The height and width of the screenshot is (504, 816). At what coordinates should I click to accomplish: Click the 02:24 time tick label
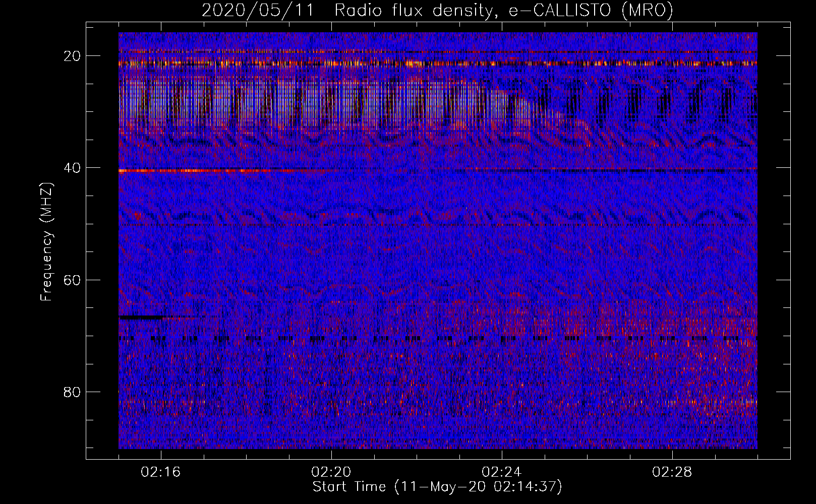pos(502,472)
